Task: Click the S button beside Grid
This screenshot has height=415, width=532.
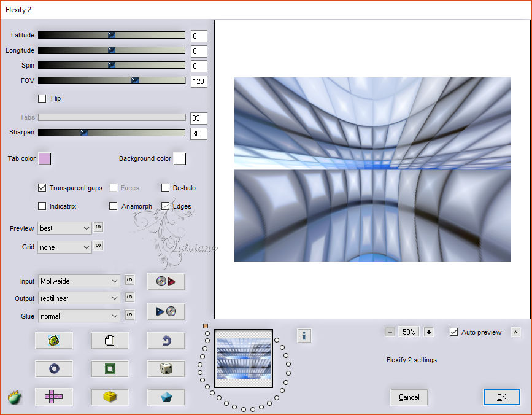Action: 98,246
